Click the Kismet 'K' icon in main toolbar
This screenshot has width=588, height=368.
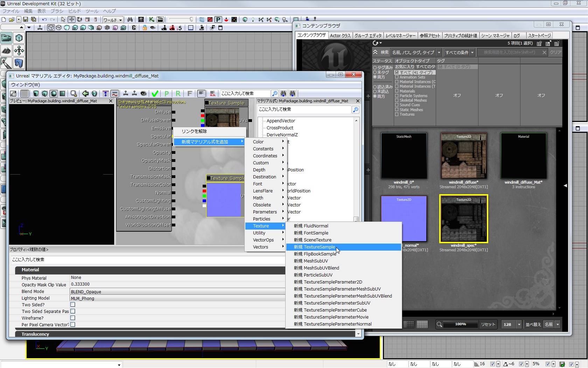tap(152, 20)
